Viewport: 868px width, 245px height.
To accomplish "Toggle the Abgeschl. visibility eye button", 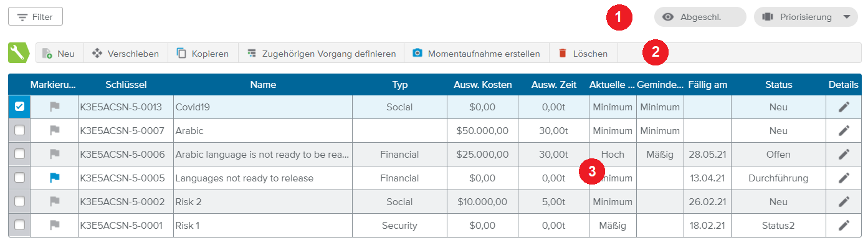I will coord(700,17).
